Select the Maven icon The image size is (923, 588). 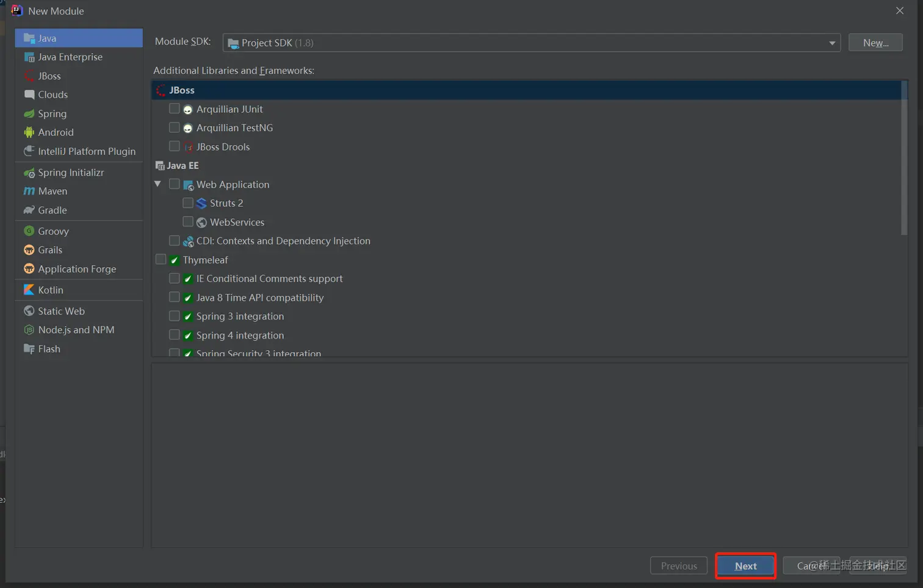tap(29, 191)
